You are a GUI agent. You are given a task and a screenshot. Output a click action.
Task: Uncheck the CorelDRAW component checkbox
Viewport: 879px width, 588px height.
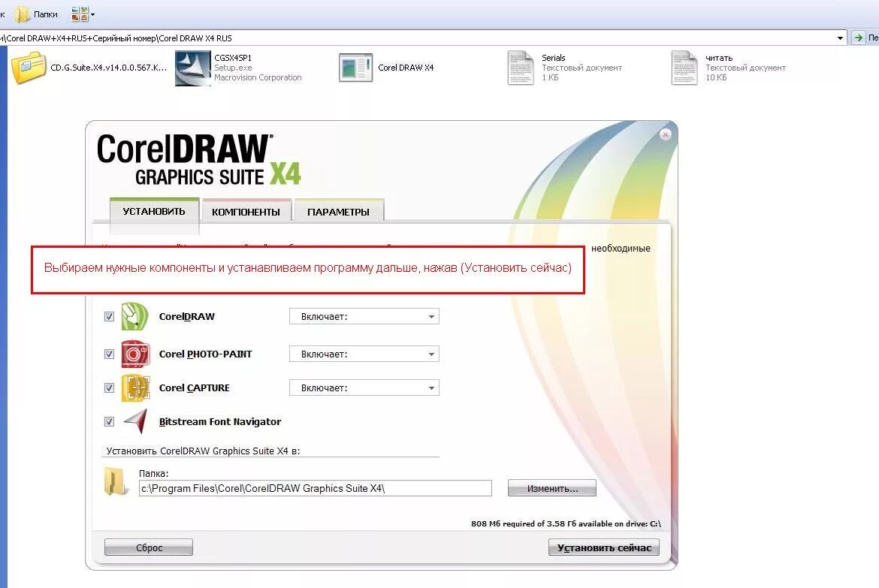click(x=109, y=316)
